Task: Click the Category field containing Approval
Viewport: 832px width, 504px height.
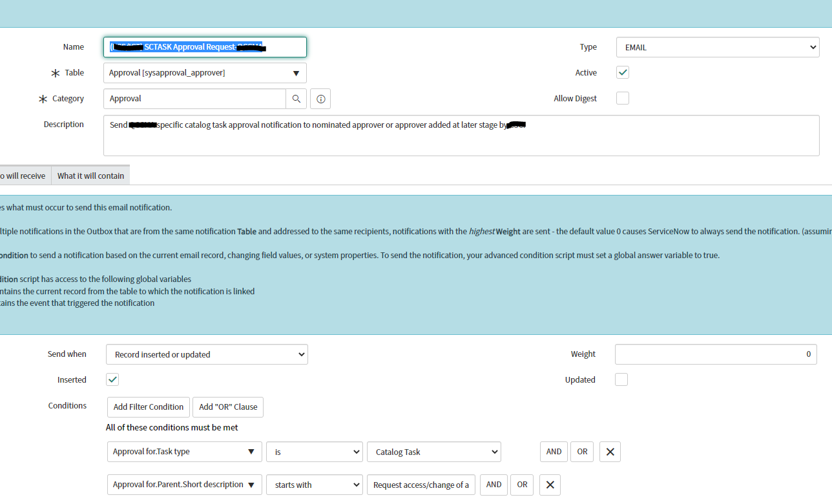Action: [194, 99]
